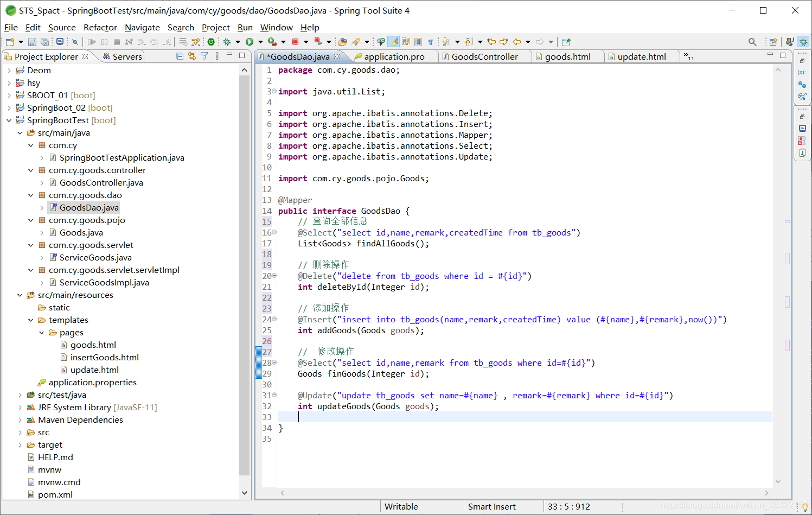Click the Coverage run icon
The width and height of the screenshot is (812, 515).
coord(272,42)
